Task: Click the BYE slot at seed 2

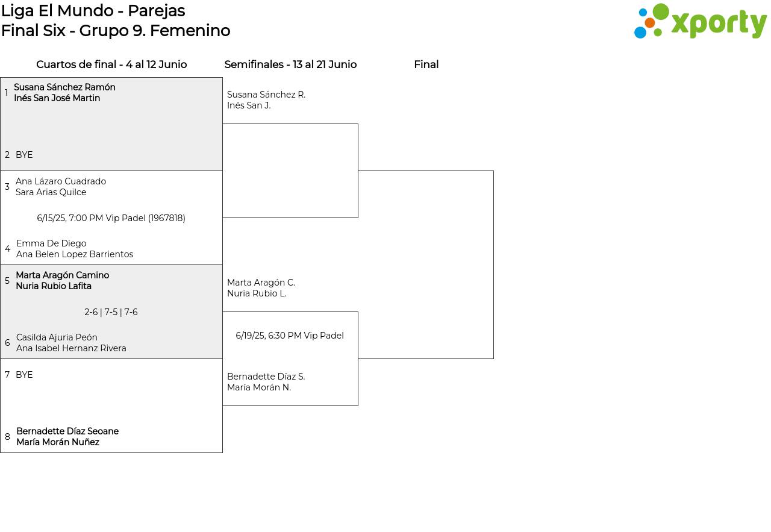Action: click(24, 155)
